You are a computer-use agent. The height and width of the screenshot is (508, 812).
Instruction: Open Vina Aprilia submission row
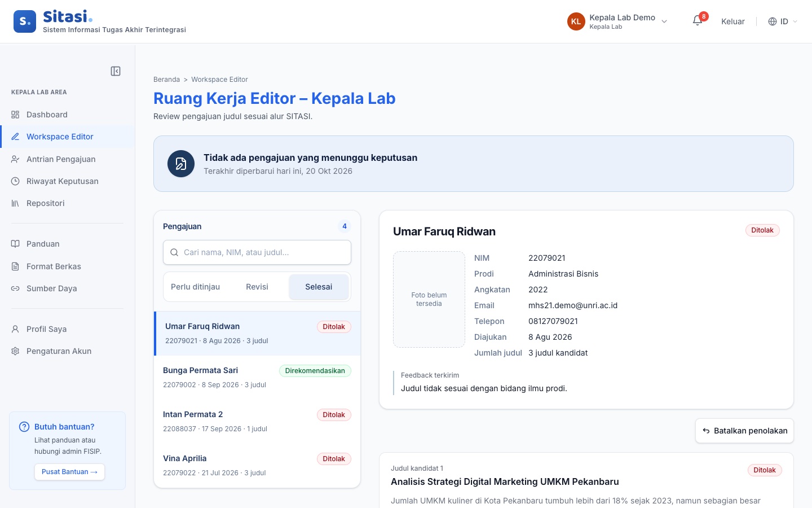tap(257, 466)
